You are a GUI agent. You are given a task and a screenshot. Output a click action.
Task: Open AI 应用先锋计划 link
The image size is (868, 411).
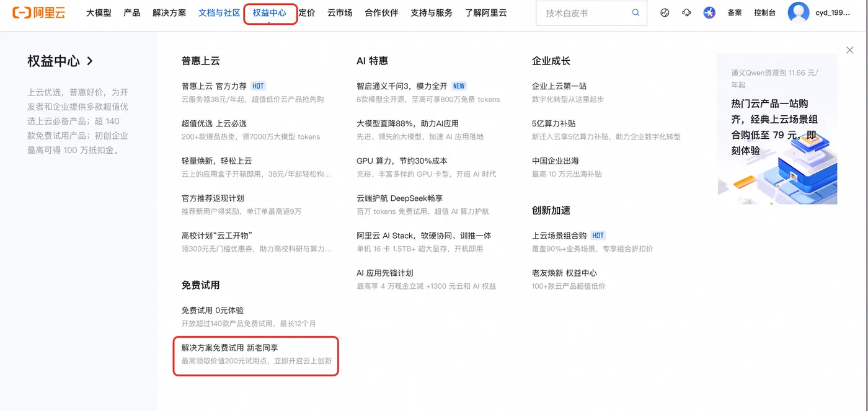point(384,273)
